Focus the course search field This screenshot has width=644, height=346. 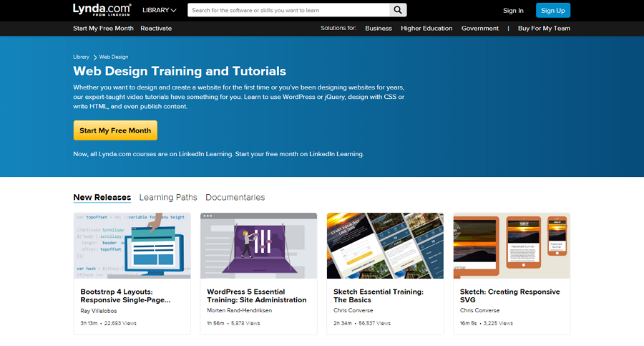(288, 10)
